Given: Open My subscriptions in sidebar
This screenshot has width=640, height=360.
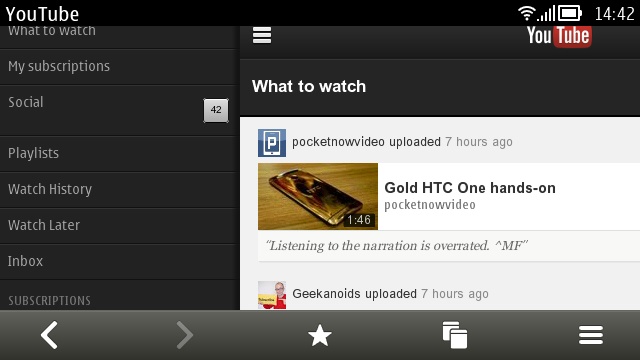Looking at the screenshot, I should pos(119,67).
